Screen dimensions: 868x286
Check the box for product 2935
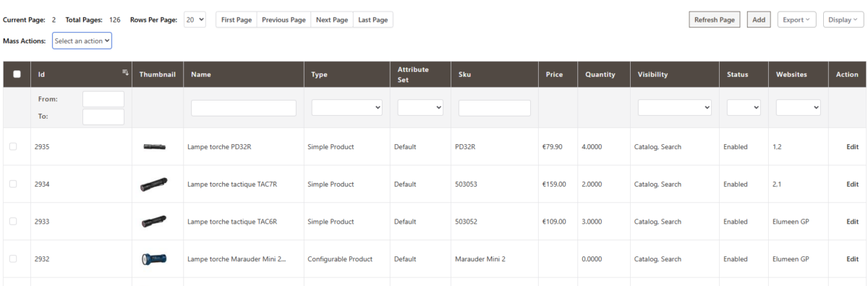tap(13, 147)
